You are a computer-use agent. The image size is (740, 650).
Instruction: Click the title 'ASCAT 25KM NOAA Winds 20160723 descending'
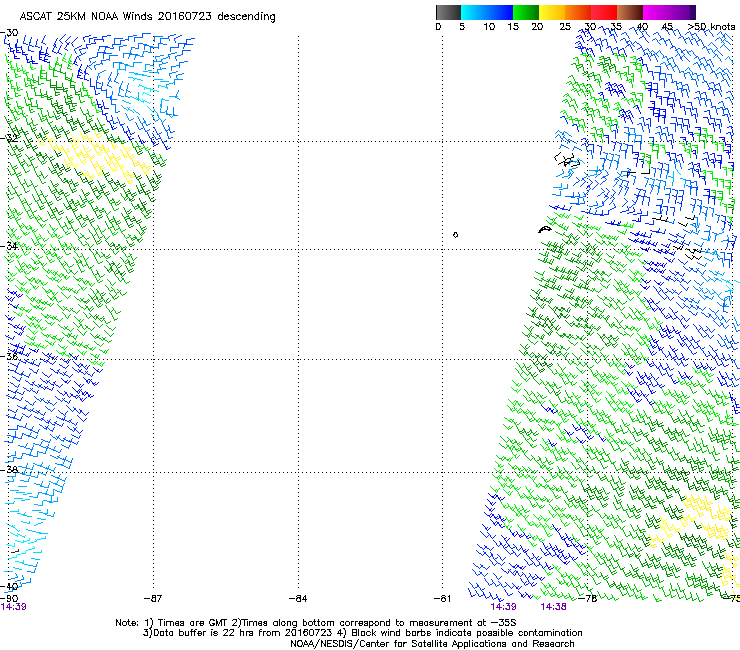(147, 17)
